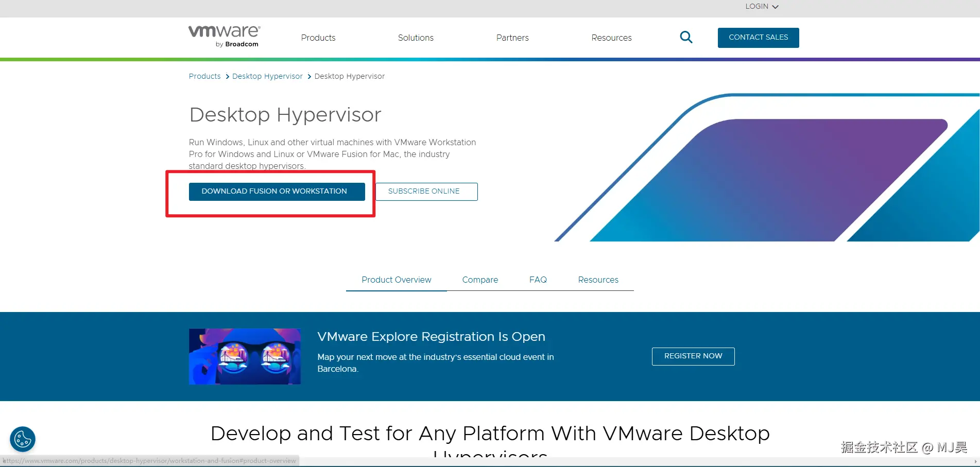The height and width of the screenshot is (467, 980).
Task: Follow the Desktop Hypervisor breadcrumb link
Action: pyautogui.click(x=267, y=76)
